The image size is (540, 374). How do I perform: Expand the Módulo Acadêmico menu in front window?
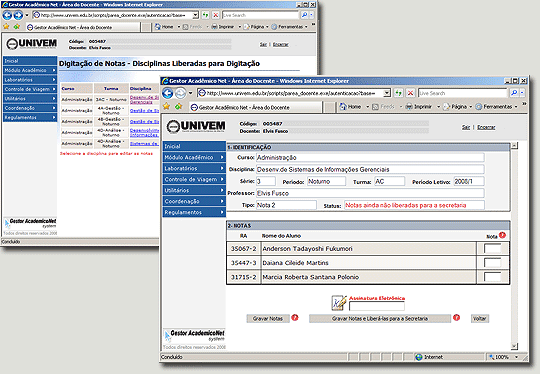click(x=194, y=157)
